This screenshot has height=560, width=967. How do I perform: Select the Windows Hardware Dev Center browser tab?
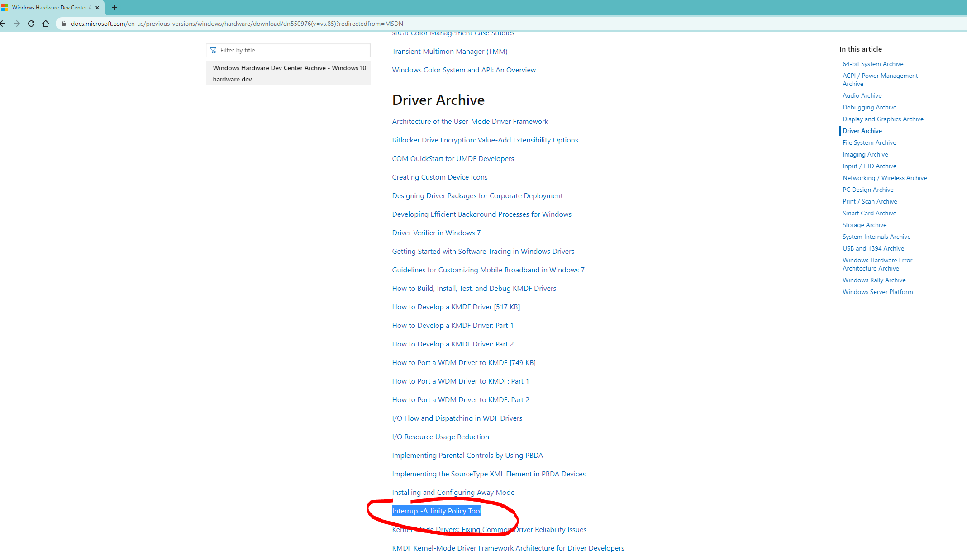click(x=52, y=8)
